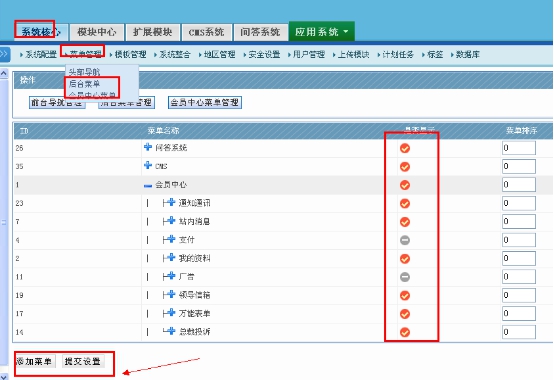This screenshot has width=554, height=380.
Task: Open the 应用系统 dropdown tab
Action: click(322, 32)
